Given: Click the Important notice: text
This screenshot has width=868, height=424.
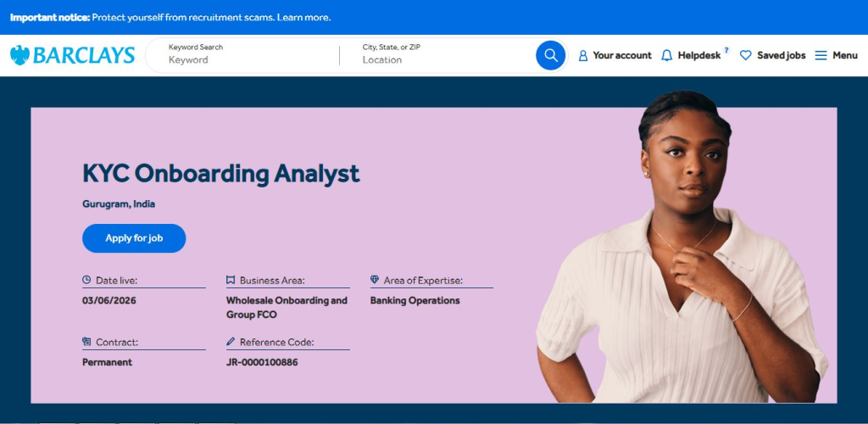Looking at the screenshot, I should pyautogui.click(x=50, y=17).
